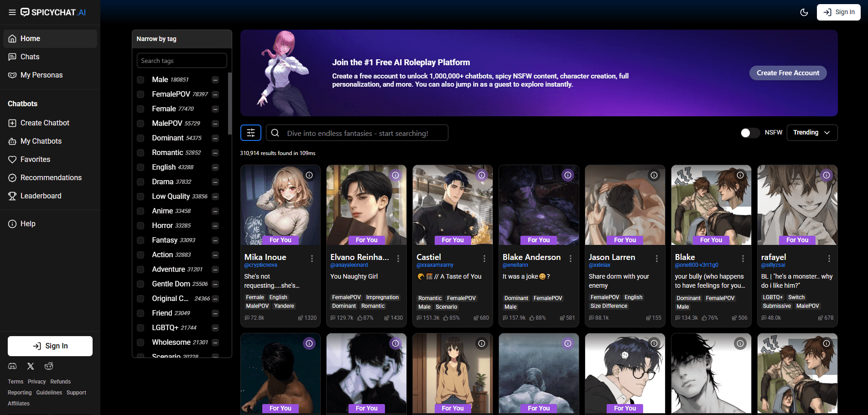Check the Fantasy tag checkbox
Image resolution: width=868 pixels, height=415 pixels.
pos(141,240)
